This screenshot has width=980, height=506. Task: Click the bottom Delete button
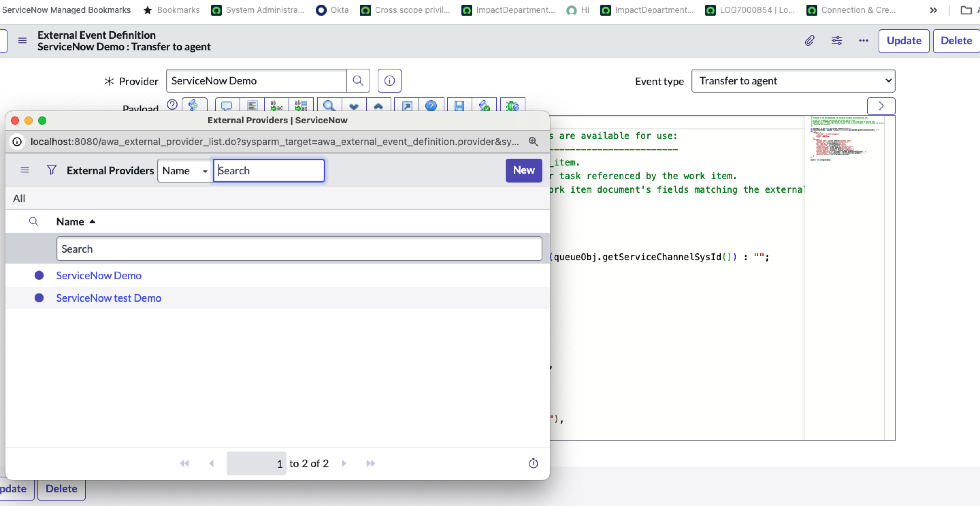click(x=61, y=489)
